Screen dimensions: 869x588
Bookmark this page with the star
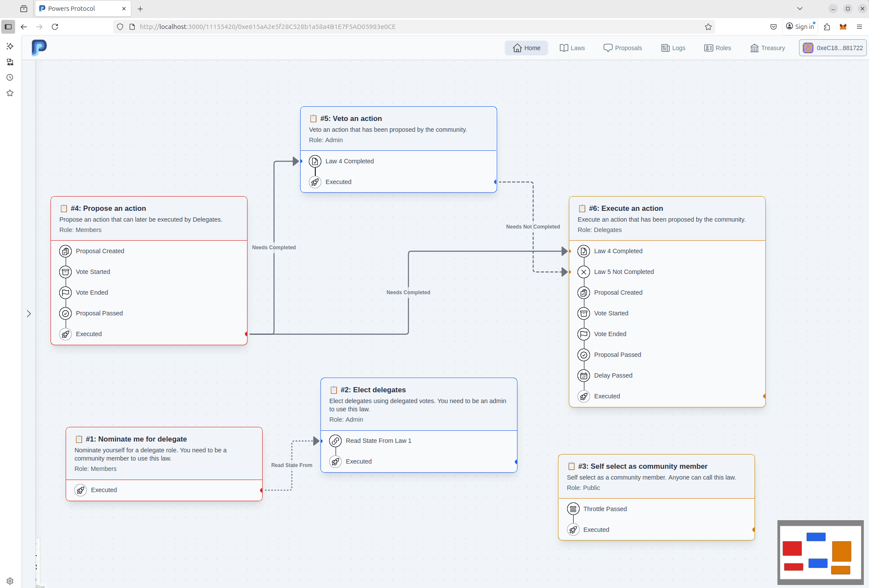pyautogui.click(x=708, y=27)
